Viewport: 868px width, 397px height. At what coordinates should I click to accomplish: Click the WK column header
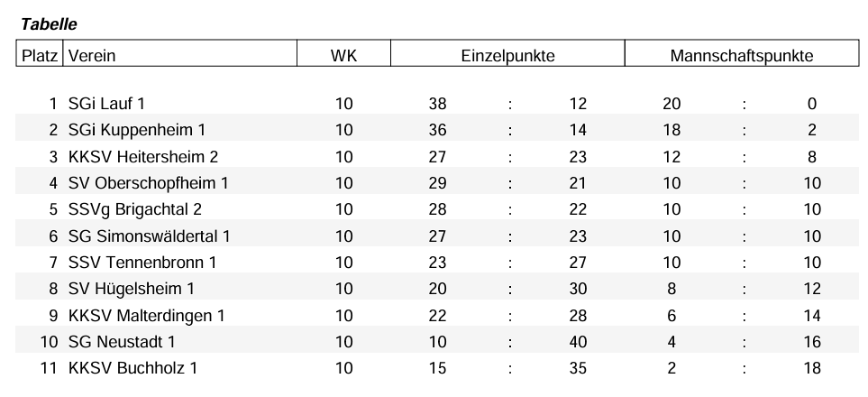(343, 56)
